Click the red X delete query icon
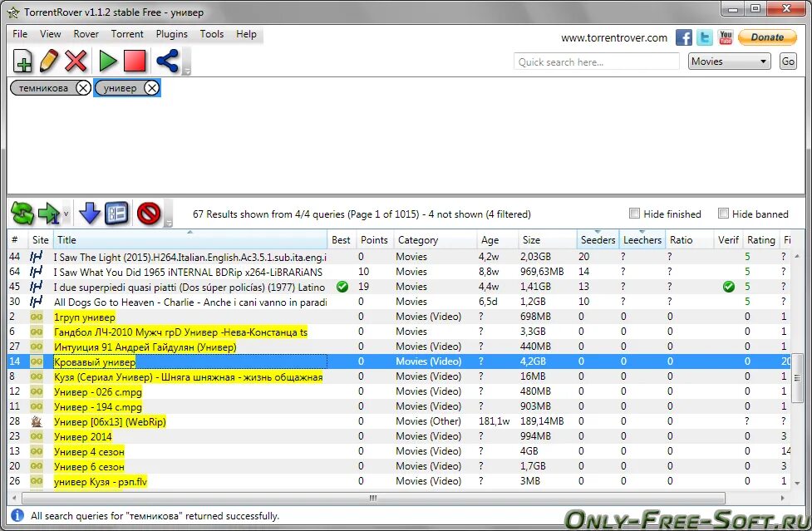The image size is (812, 531). point(76,61)
